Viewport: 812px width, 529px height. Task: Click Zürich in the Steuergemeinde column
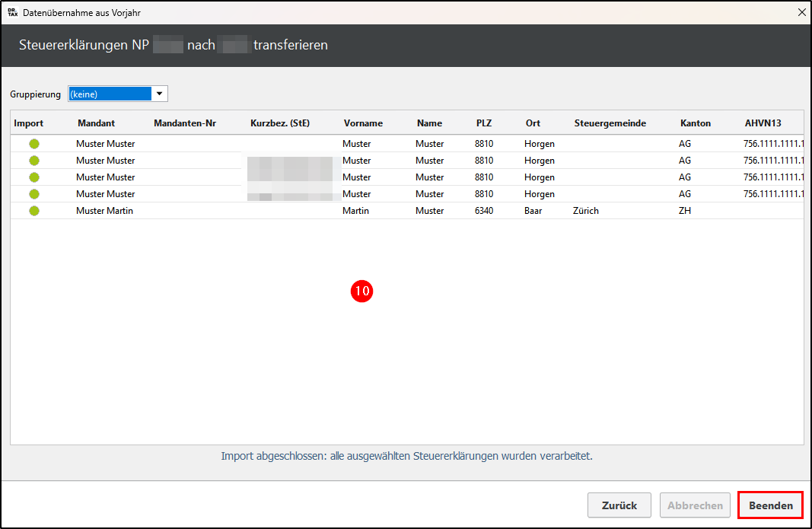(586, 211)
